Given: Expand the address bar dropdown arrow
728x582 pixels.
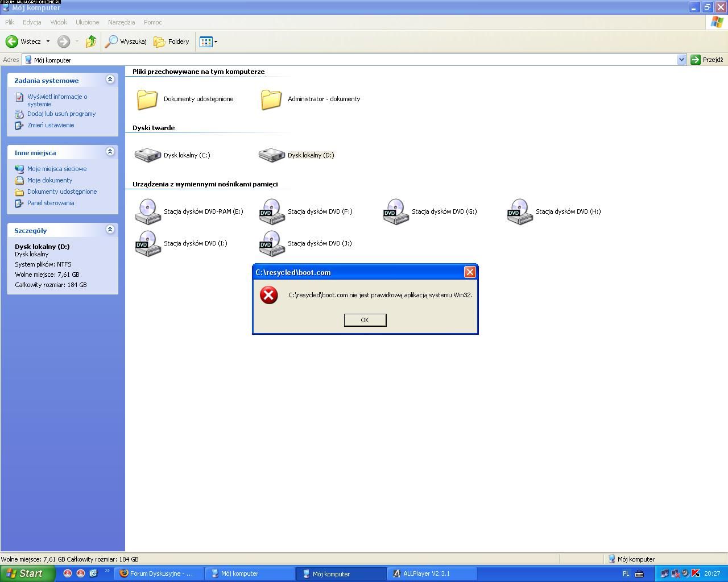Looking at the screenshot, I should pyautogui.click(x=681, y=60).
